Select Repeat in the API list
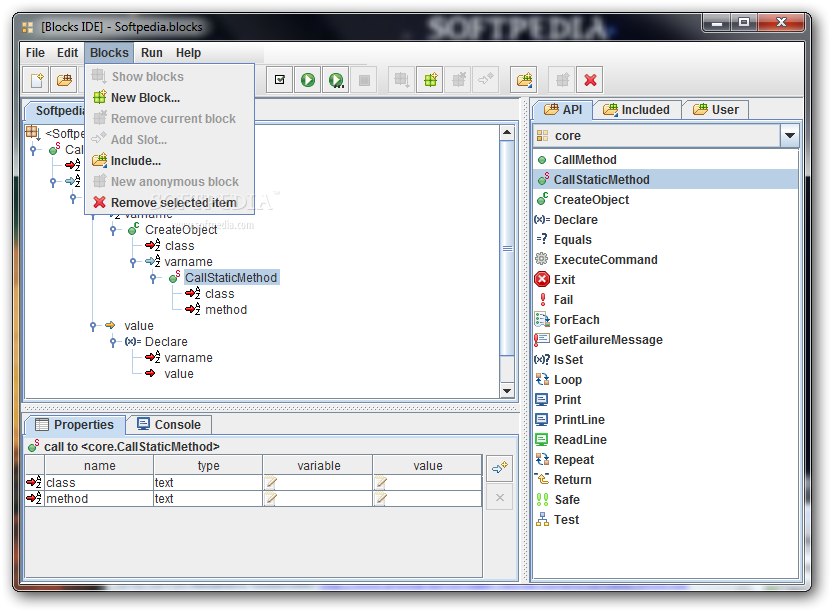The height and width of the screenshot is (612, 832). [x=665, y=460]
